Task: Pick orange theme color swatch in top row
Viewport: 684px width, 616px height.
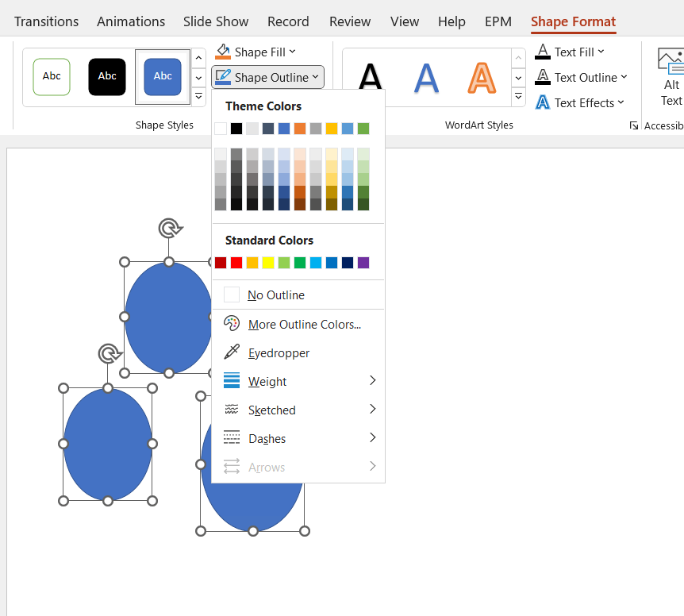Action: pos(300,129)
